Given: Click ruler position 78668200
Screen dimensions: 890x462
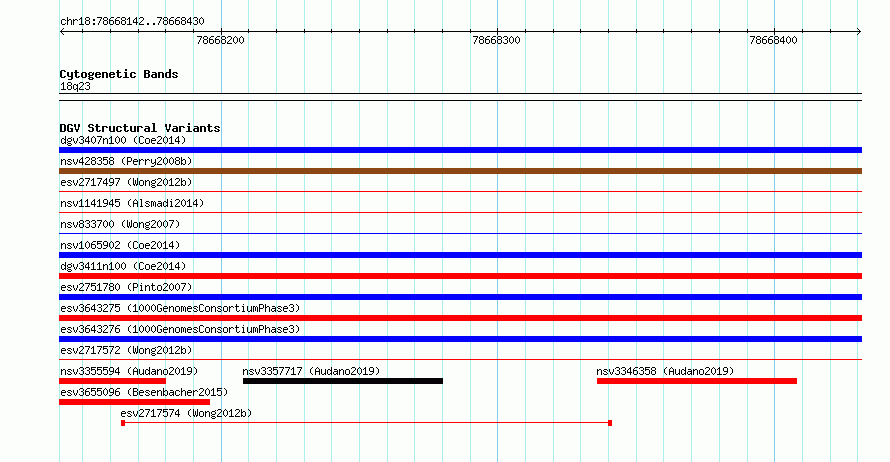Looking at the screenshot, I should tap(220, 40).
